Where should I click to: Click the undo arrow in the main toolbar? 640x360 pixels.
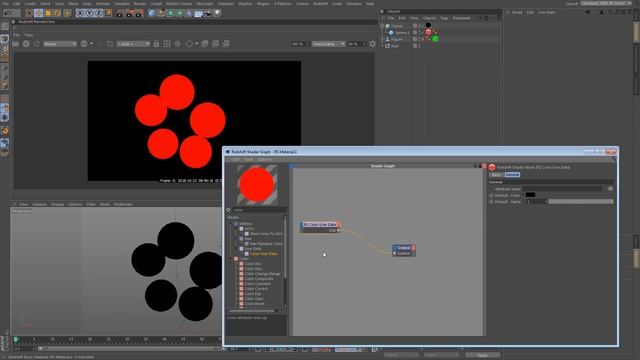coord(7,13)
